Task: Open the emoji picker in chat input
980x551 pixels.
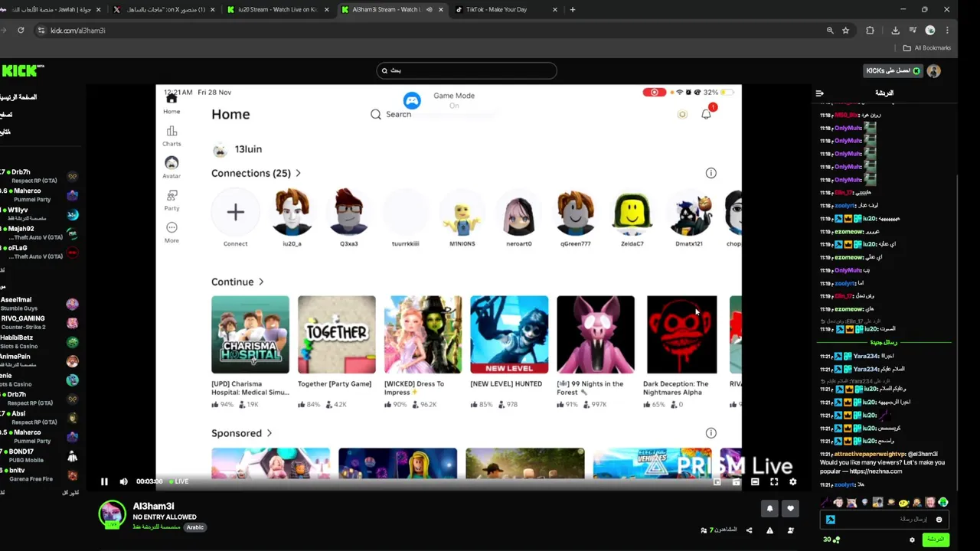Action: pyautogui.click(x=939, y=520)
